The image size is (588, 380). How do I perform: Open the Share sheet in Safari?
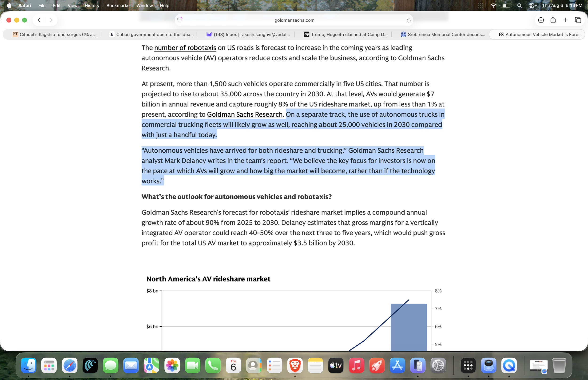point(553,20)
